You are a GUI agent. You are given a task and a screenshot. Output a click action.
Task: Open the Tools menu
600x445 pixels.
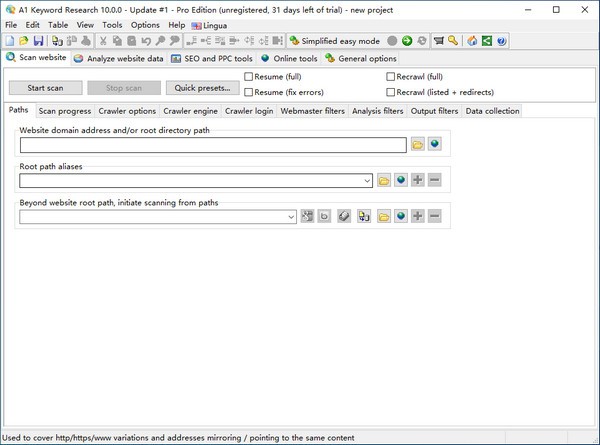[x=112, y=25]
